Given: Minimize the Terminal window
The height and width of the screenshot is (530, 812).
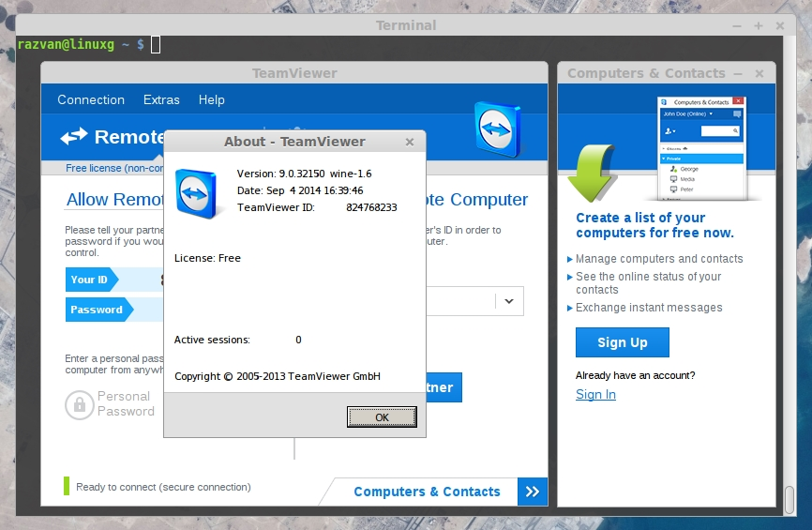Looking at the screenshot, I should pos(737,26).
